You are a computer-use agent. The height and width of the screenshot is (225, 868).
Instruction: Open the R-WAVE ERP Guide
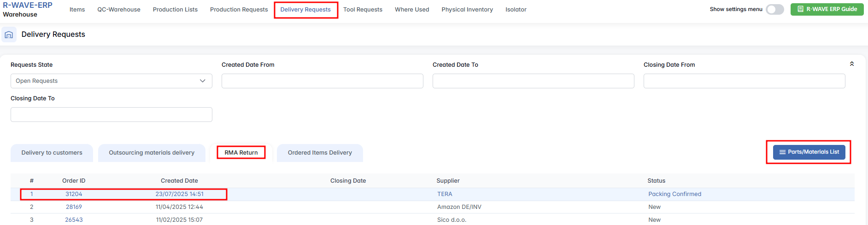827,9
